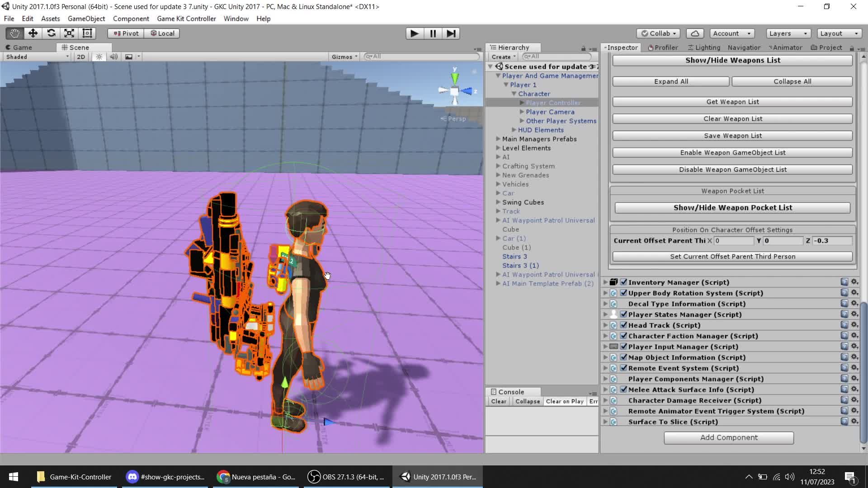The width and height of the screenshot is (868, 488).
Task: Click the Z offset value field
Action: click(831, 241)
